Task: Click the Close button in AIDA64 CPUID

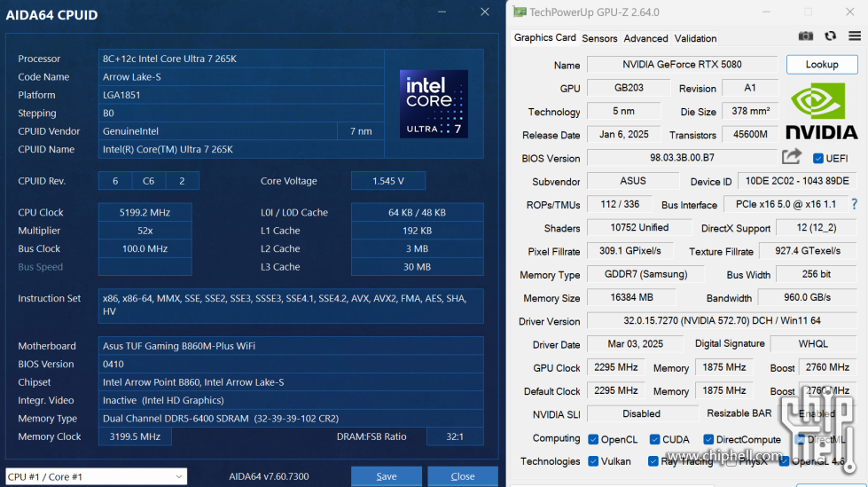Action: [462, 476]
